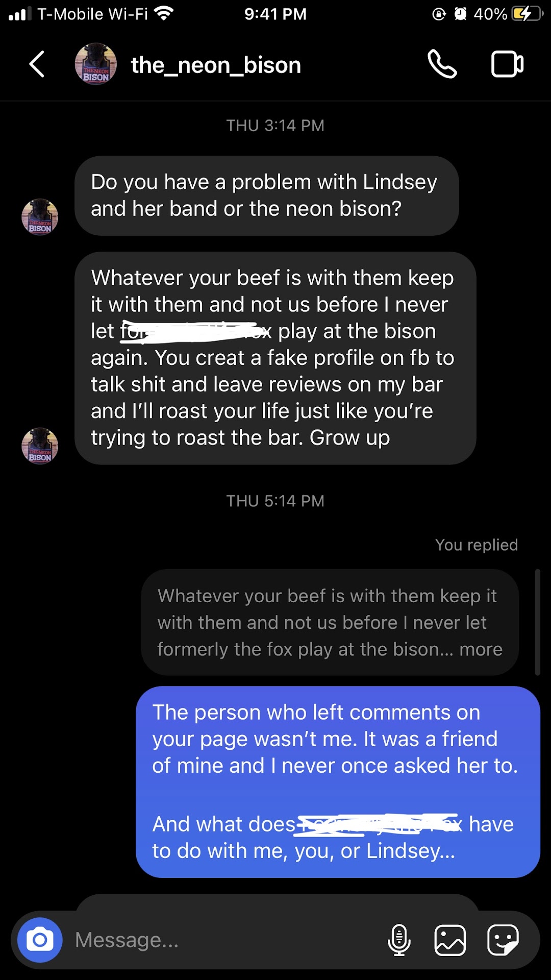The image size is (551, 980).
Task: Tap the microphone voice message icon
Action: pyautogui.click(x=399, y=940)
